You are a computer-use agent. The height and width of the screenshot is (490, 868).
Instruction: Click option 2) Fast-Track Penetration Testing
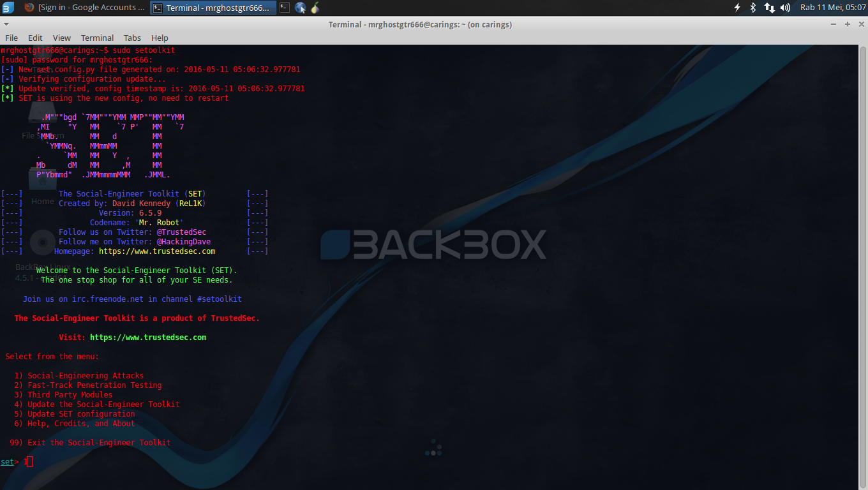(x=88, y=385)
